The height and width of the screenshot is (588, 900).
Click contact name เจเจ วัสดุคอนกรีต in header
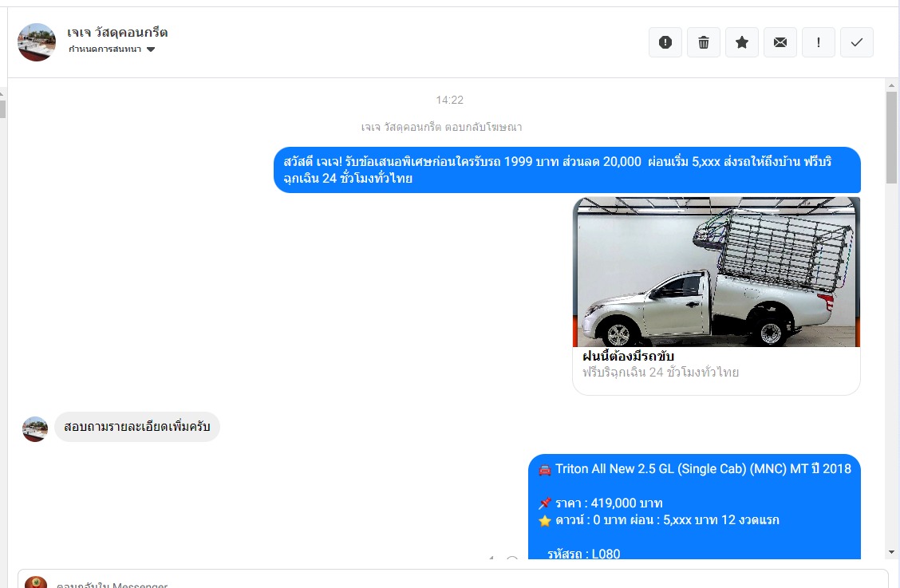pos(117,33)
